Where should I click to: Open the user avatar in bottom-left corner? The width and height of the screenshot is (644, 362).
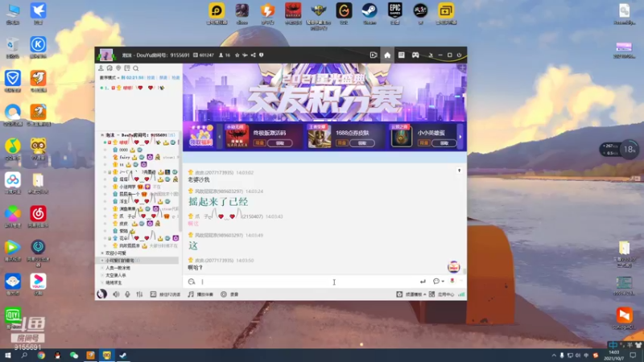pos(102,294)
